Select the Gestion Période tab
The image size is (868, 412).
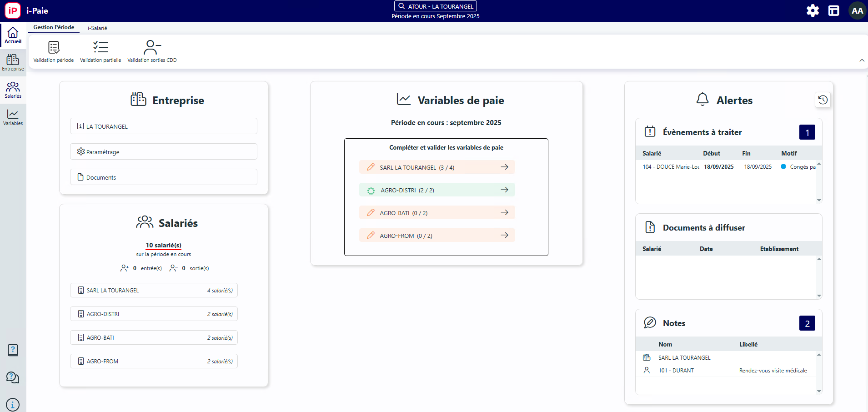54,27
